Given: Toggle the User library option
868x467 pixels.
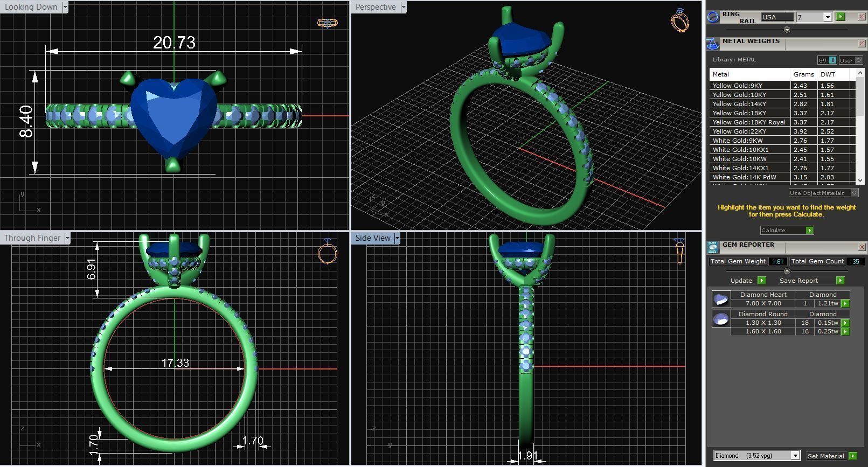Looking at the screenshot, I should click(851, 60).
